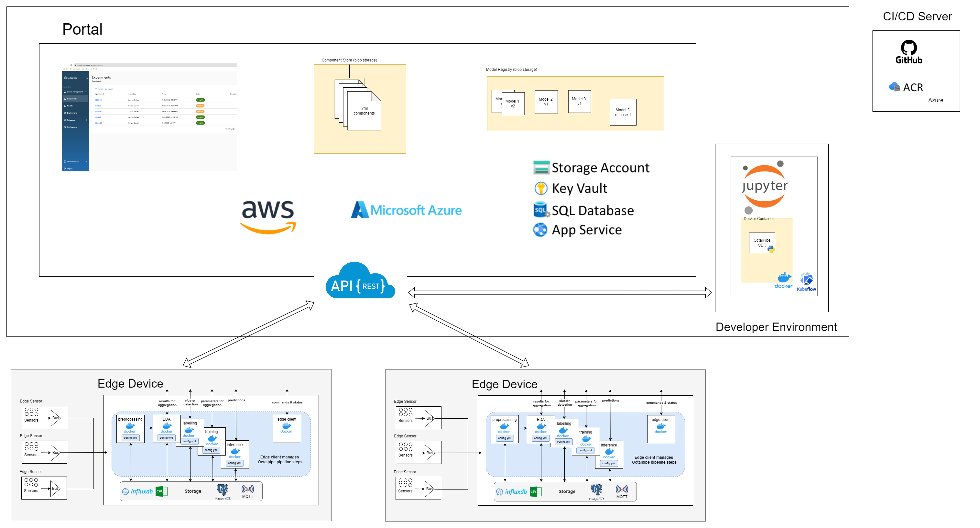The width and height of the screenshot is (980, 528).
Task: Click the Portal heading
Action: point(82,29)
